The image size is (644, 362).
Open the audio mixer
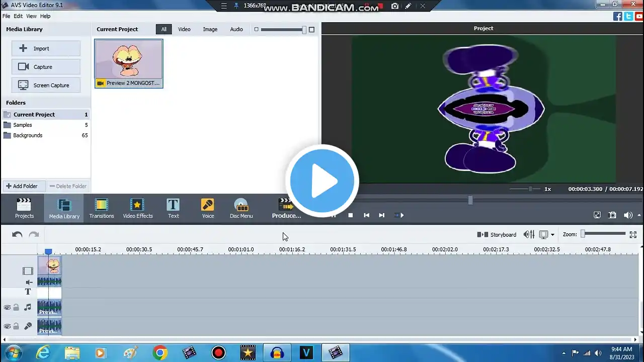pyautogui.click(x=529, y=234)
